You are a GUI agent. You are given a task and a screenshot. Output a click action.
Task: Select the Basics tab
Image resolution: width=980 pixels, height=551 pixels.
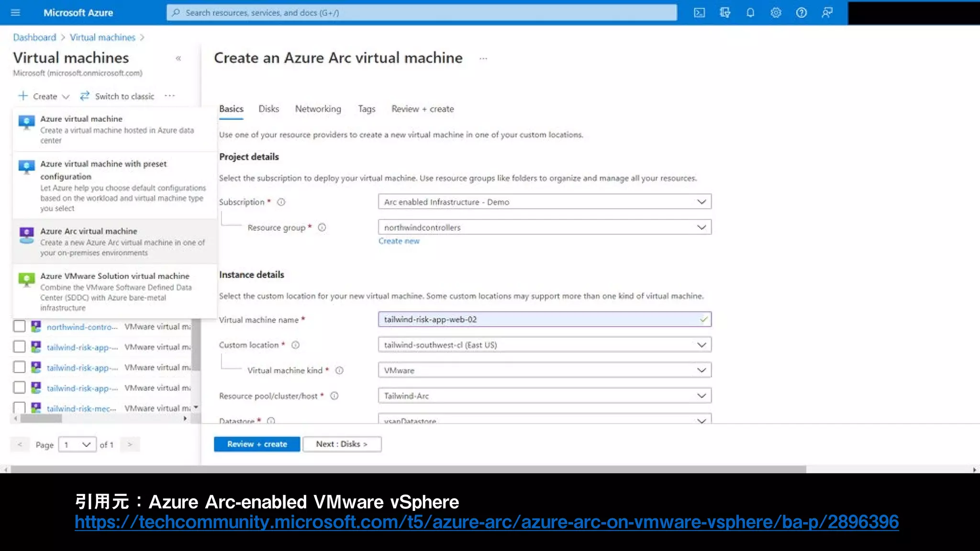click(231, 109)
